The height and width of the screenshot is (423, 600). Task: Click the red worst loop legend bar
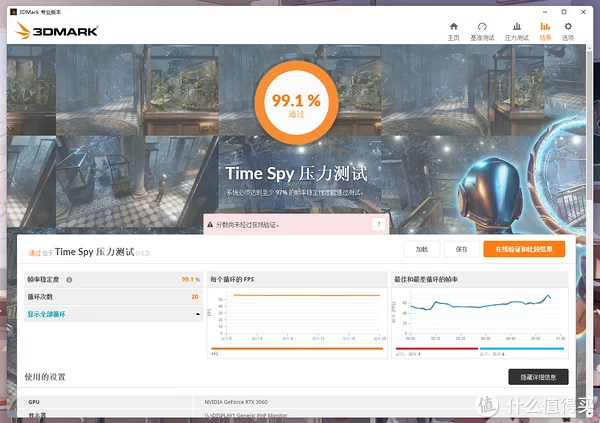pyautogui.click(x=437, y=348)
